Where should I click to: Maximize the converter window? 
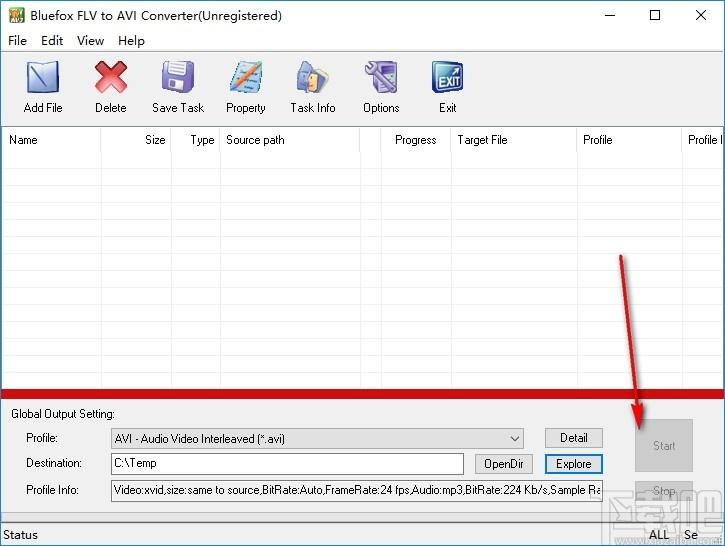pos(655,15)
